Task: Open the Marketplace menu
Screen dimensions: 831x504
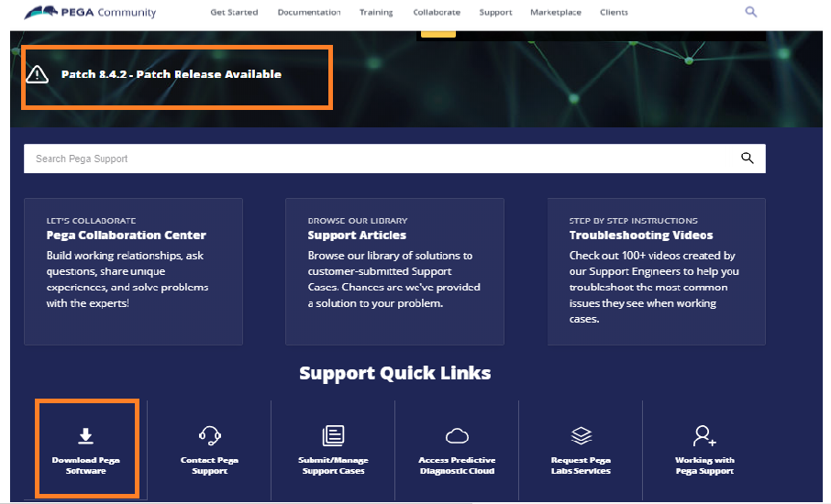Action: [556, 12]
